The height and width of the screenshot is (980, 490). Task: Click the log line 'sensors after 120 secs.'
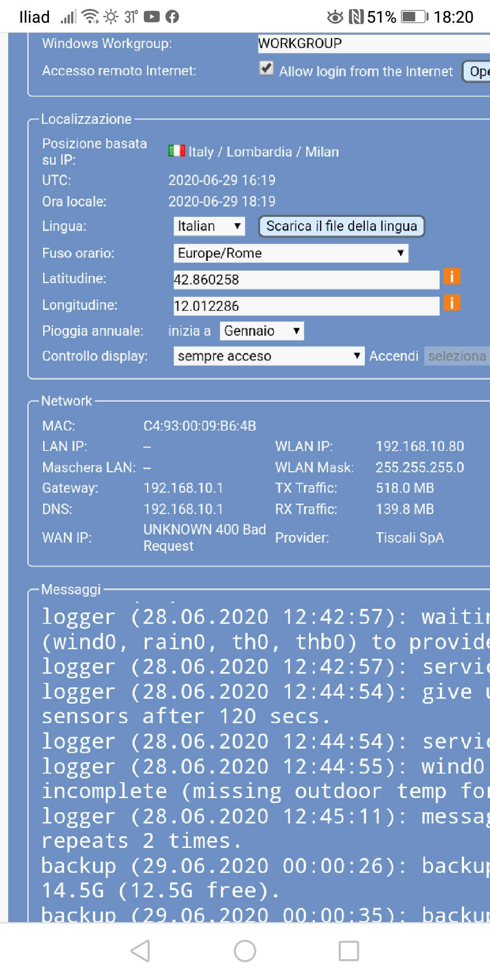[186, 716]
